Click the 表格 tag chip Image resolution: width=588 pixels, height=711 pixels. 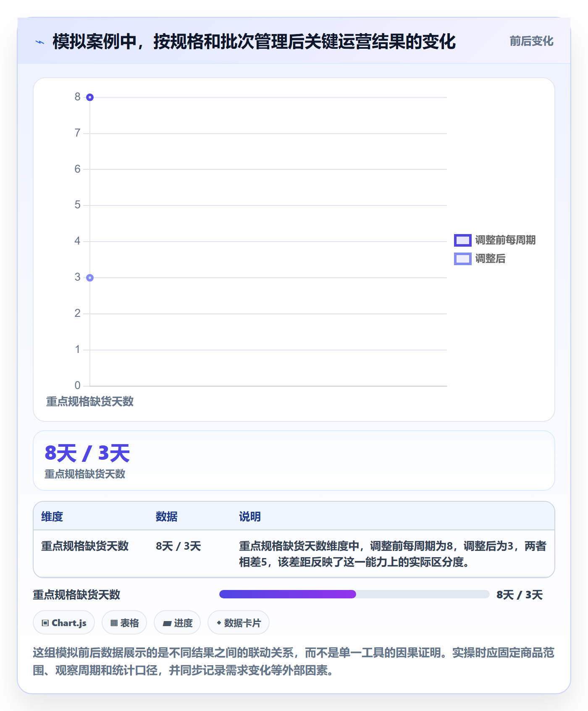[x=124, y=623]
